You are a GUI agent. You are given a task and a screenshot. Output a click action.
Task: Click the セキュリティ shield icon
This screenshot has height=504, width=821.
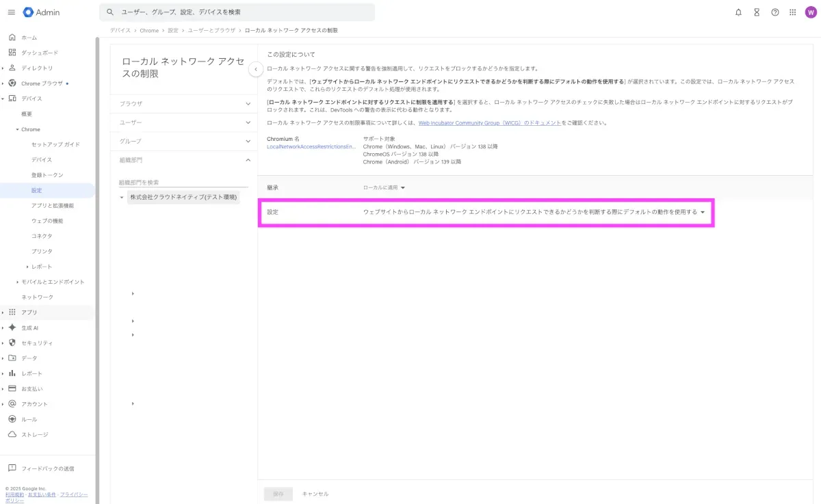pos(12,343)
